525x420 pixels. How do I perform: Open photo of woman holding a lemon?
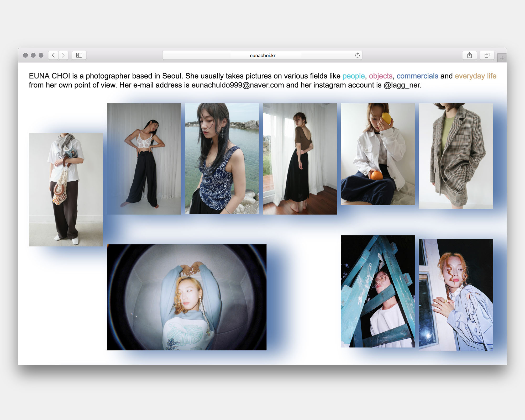click(x=378, y=154)
